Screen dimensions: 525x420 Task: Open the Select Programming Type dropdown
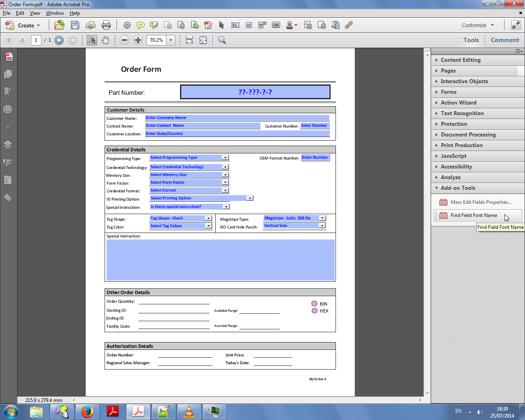225,157
